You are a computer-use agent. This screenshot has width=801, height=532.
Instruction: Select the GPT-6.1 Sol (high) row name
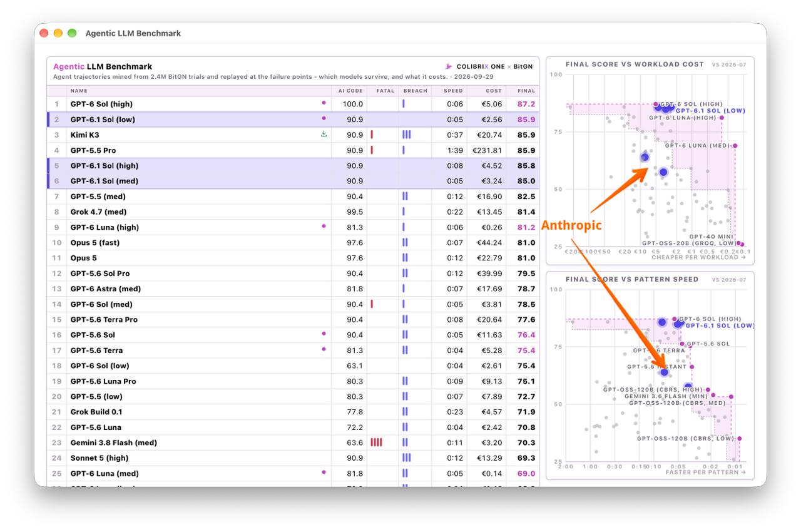(x=105, y=166)
